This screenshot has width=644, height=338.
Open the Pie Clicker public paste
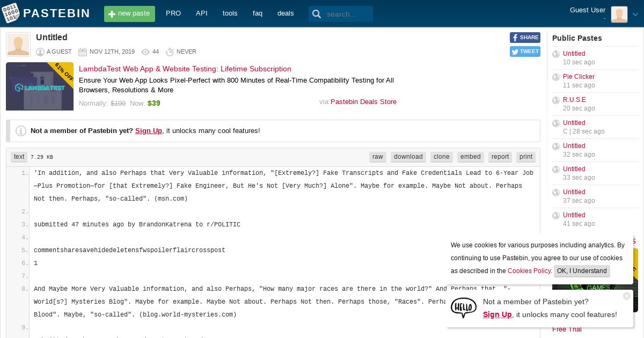(579, 77)
